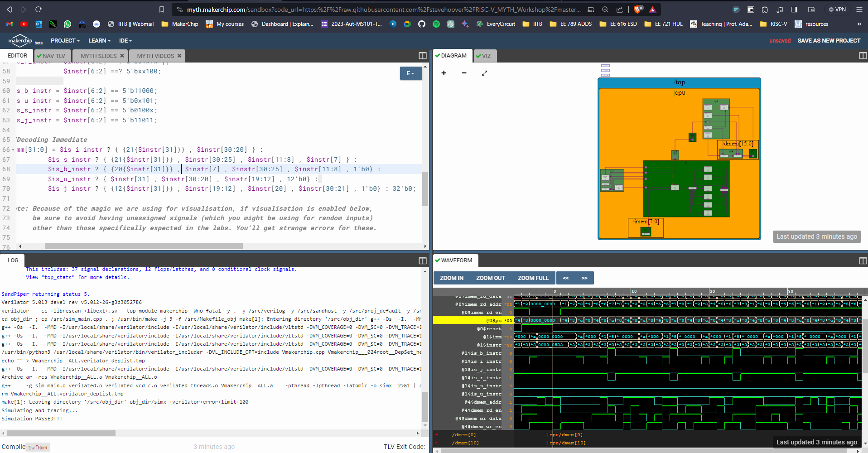Open IITB Webmail bookmark
This screenshot has height=453, width=868.
[x=130, y=24]
